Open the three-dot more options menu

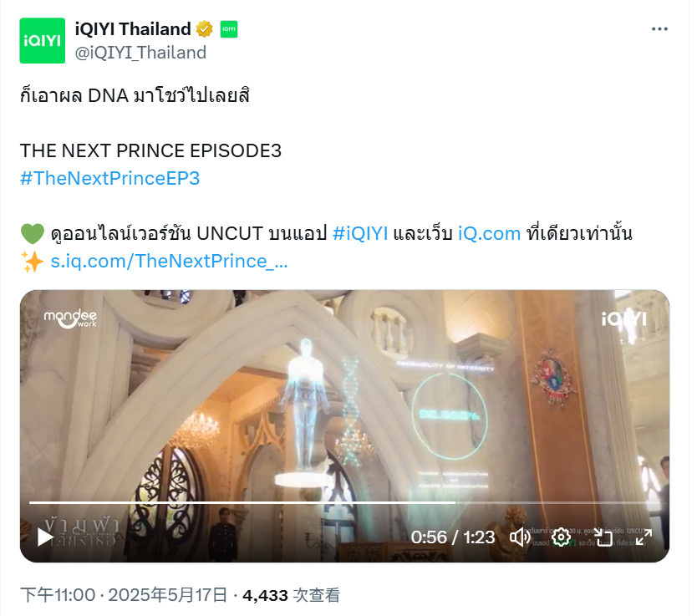click(659, 29)
